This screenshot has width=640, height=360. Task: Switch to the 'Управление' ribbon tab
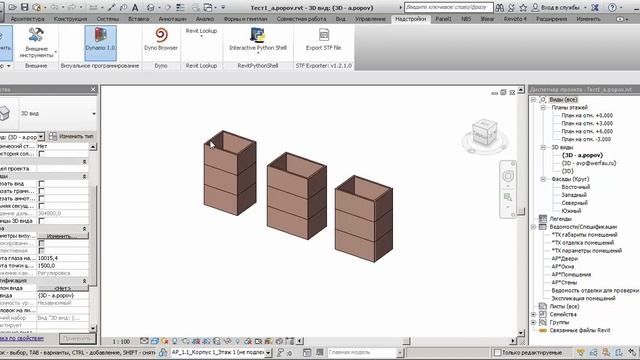[370, 19]
